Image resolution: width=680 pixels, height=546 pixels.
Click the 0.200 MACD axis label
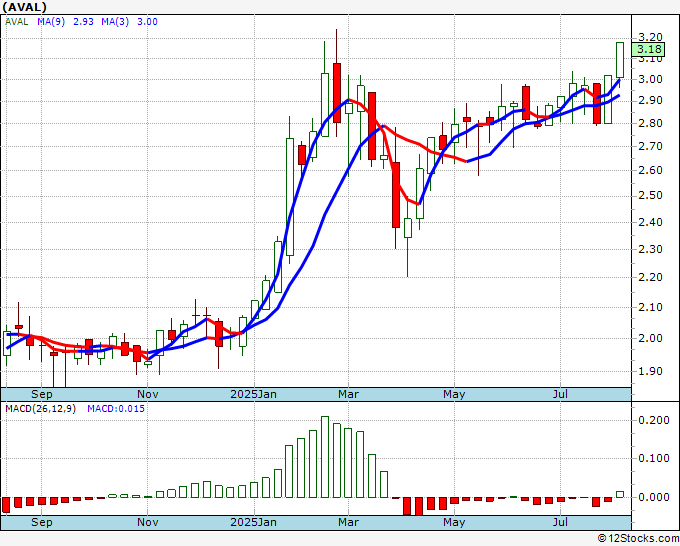pos(654,420)
